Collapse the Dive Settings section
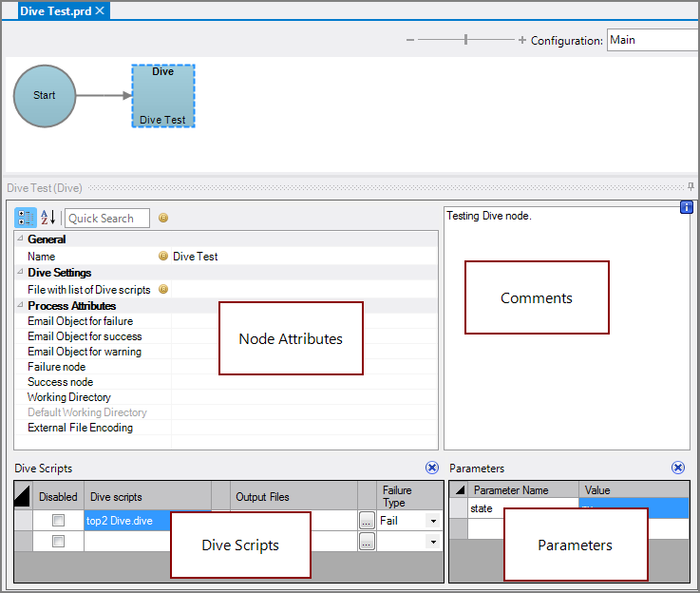700x593 pixels. pyautogui.click(x=20, y=272)
